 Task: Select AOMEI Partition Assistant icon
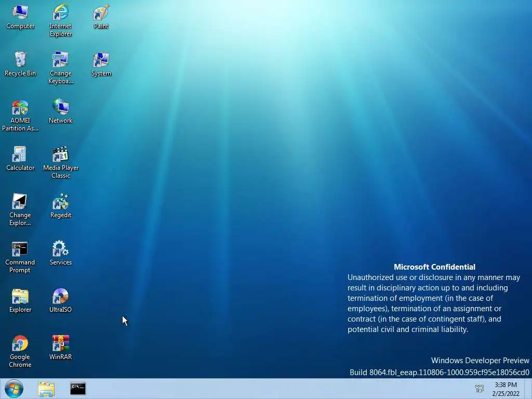pyautogui.click(x=20, y=115)
